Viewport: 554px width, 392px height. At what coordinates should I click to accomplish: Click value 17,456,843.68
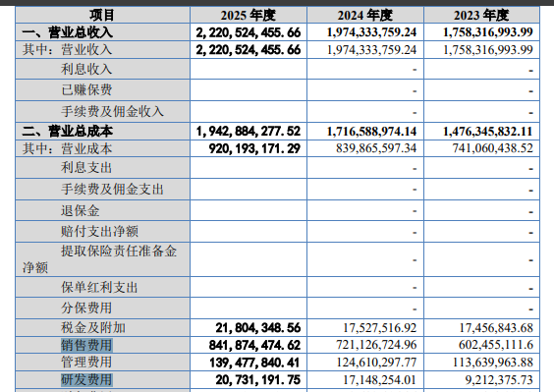pyautogui.click(x=496, y=328)
